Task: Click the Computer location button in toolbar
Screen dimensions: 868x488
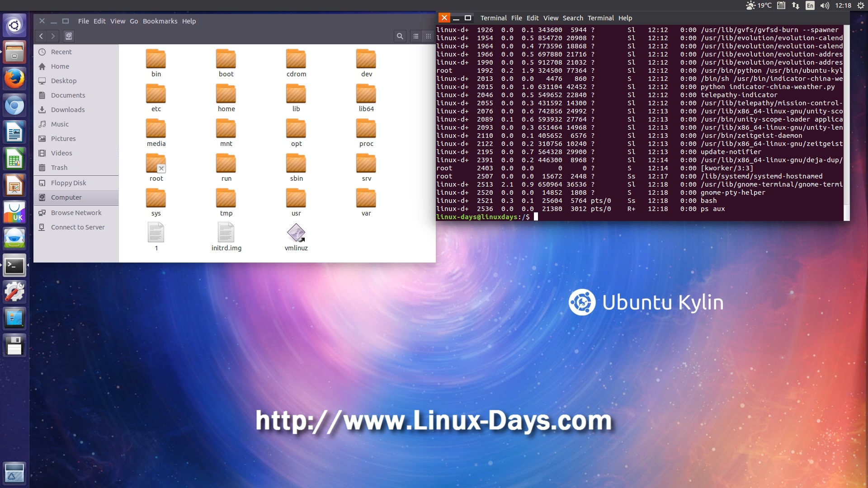Action: coord(69,36)
